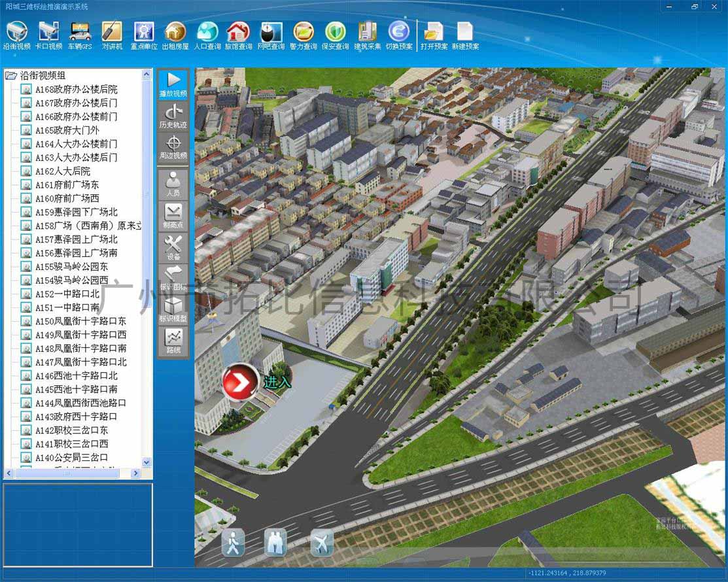Select camera A168政府办公楼后院
This screenshot has width=728, height=582.
coord(77,89)
